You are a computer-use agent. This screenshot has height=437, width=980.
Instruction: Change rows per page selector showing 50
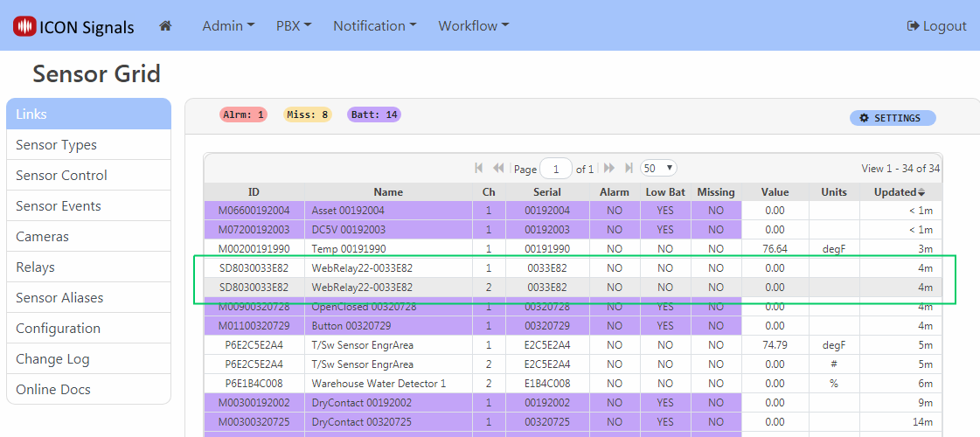658,168
